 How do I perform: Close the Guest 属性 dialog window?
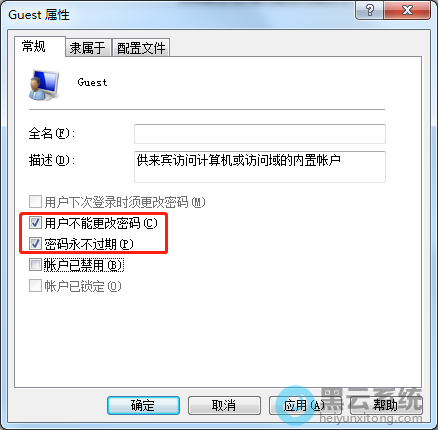click(x=407, y=10)
